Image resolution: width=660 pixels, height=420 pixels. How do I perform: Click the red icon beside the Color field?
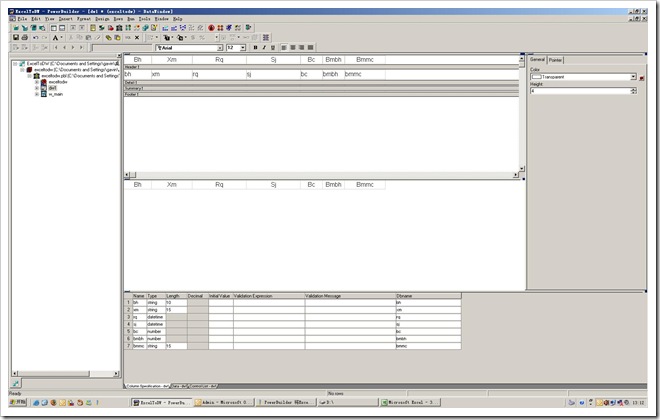pyautogui.click(x=641, y=76)
